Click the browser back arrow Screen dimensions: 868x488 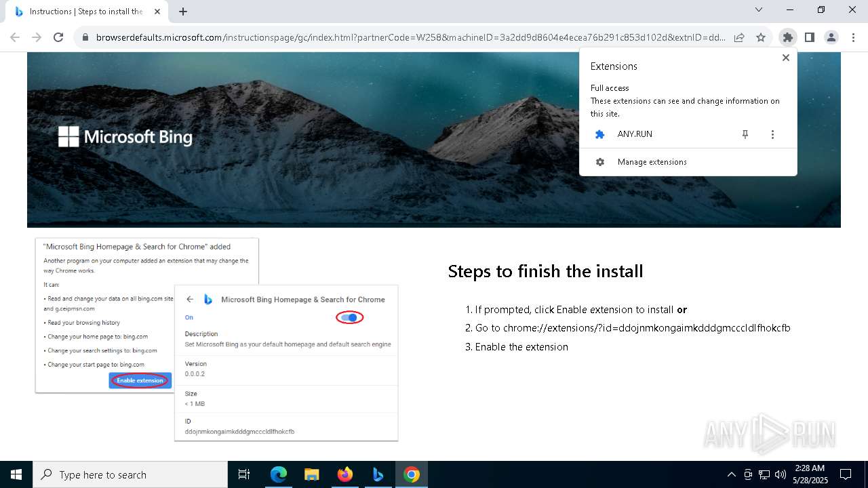[15, 37]
